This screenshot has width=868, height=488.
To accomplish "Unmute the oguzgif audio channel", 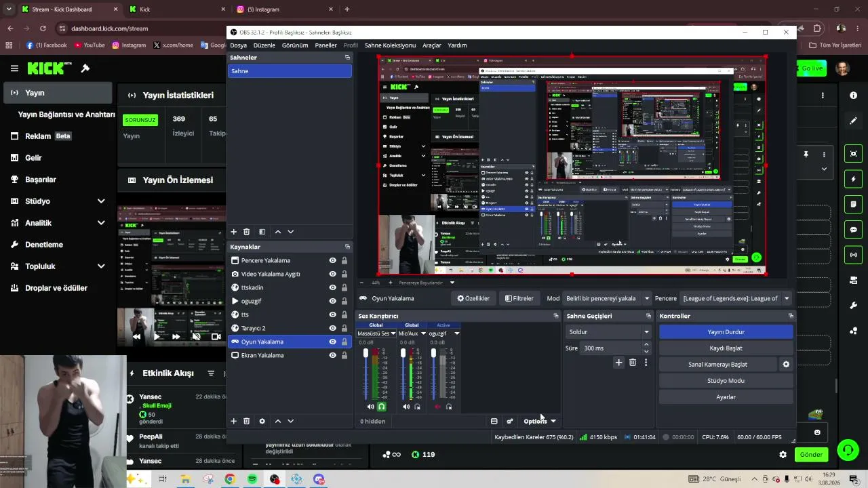I will pos(437,407).
